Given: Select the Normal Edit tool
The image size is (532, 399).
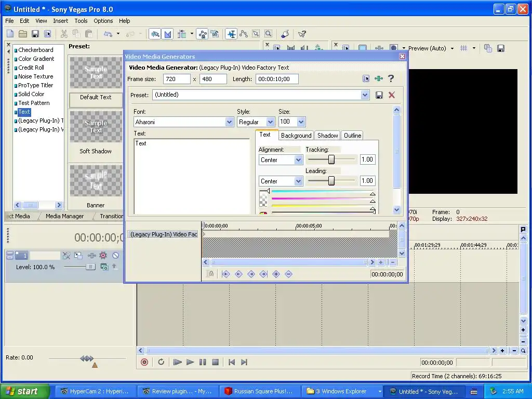Looking at the screenshot, I should coord(231,34).
